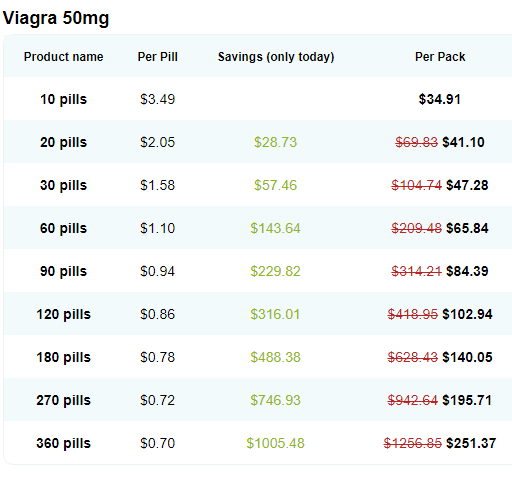Image resolution: width=512 pixels, height=477 pixels.
Task: Select the 20 pills product name
Action: point(63,142)
